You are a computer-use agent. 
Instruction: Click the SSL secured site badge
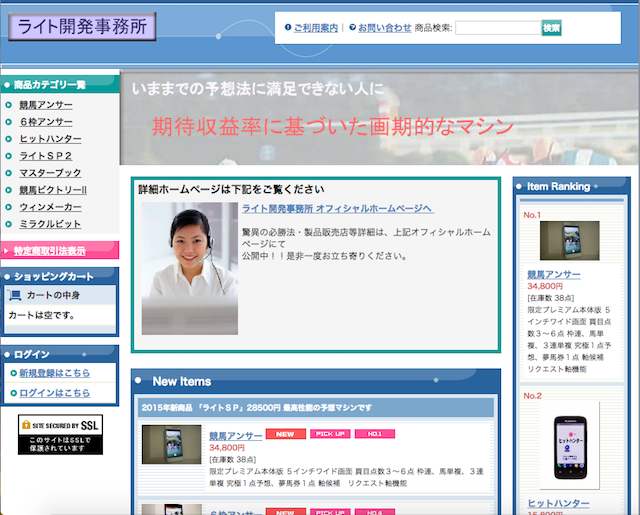pyautogui.click(x=60, y=434)
